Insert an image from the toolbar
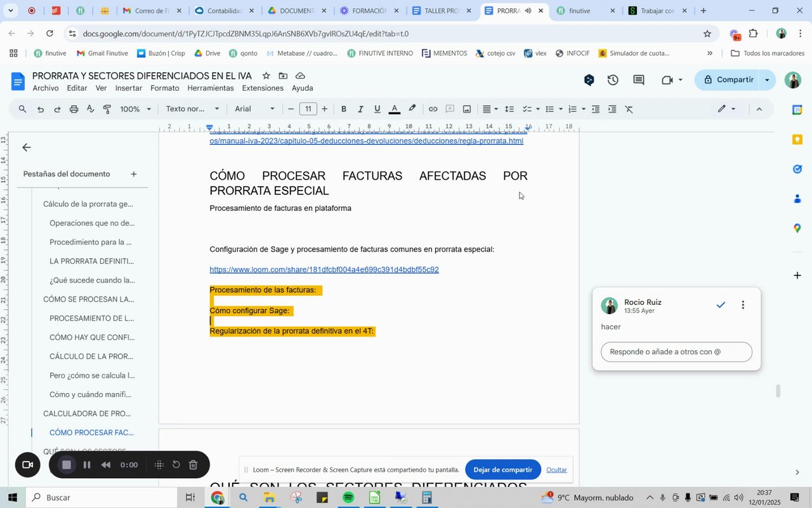This screenshot has width=812, height=508. tap(467, 109)
